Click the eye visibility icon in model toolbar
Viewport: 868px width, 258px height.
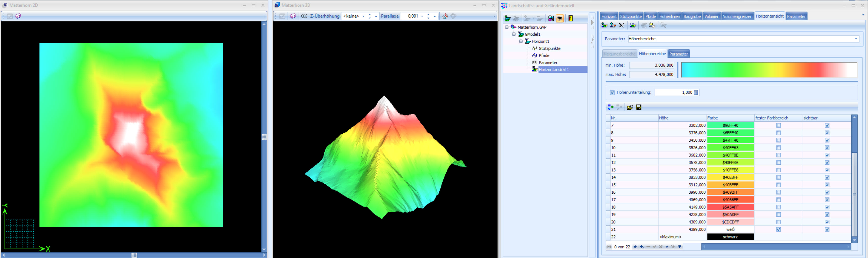(x=560, y=19)
